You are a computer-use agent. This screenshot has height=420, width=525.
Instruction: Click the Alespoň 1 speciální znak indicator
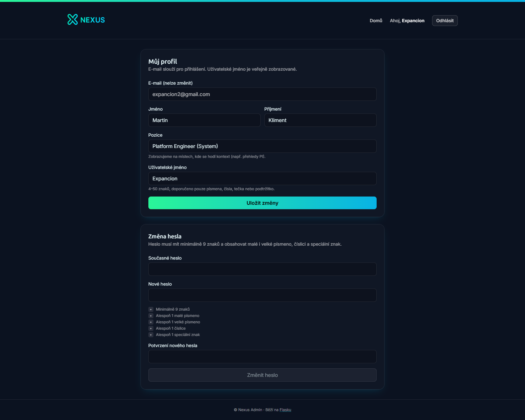tap(151, 335)
